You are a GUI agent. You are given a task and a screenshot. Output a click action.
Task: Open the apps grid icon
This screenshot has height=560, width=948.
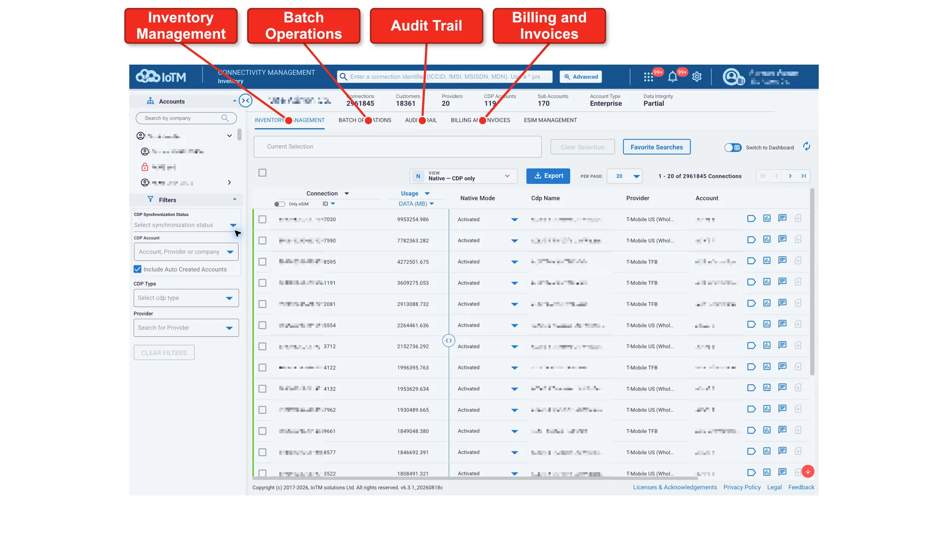click(648, 77)
